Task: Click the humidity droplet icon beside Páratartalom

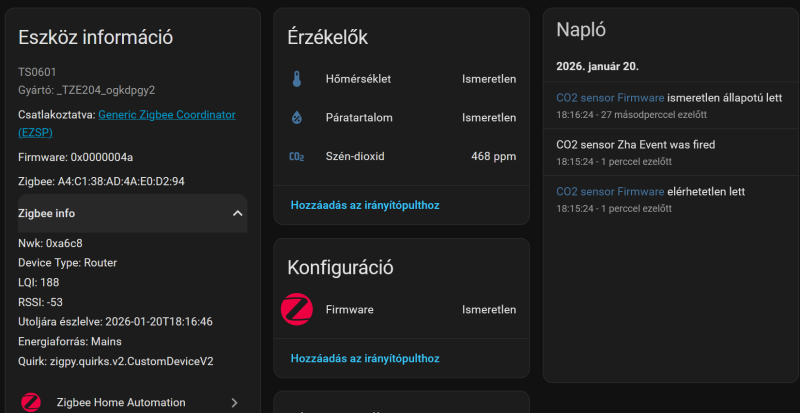Action: tap(296, 118)
